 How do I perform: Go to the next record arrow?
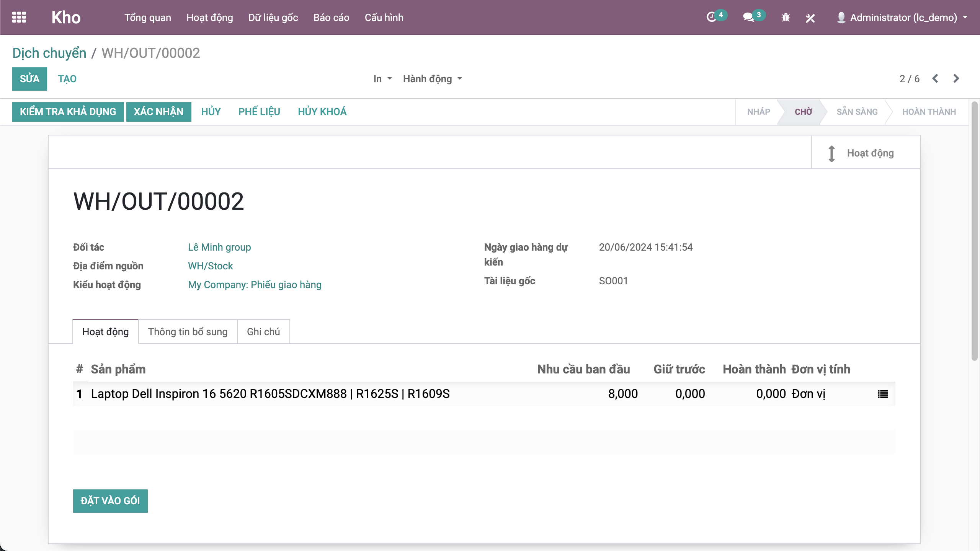point(956,78)
